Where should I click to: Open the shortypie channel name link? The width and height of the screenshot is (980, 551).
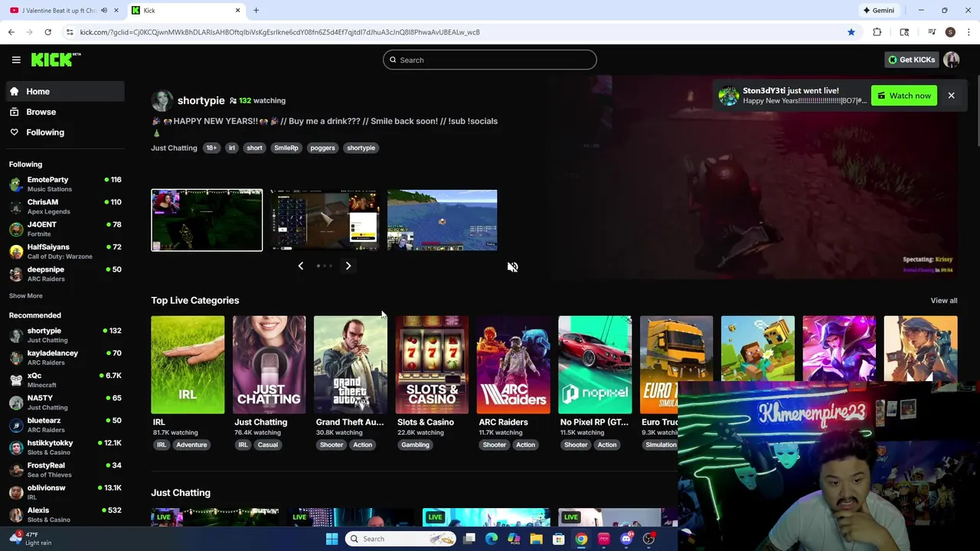pyautogui.click(x=201, y=100)
